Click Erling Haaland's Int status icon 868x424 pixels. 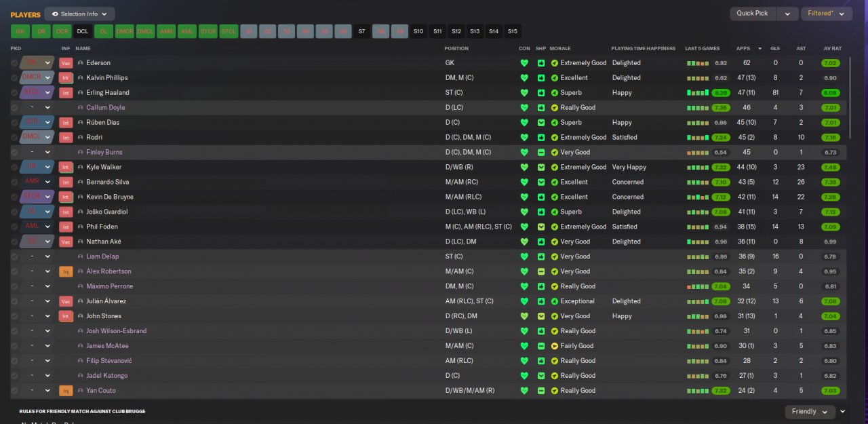click(66, 93)
